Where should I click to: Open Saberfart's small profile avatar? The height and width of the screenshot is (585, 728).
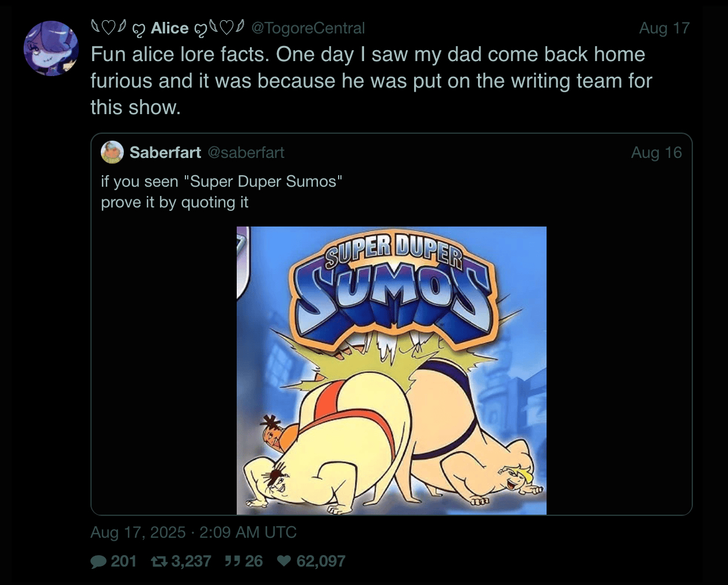112,152
